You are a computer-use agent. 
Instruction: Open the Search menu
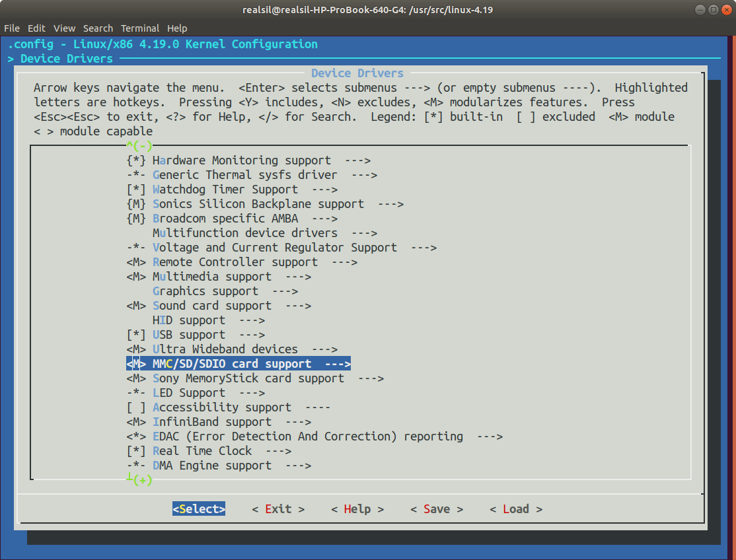coord(98,28)
